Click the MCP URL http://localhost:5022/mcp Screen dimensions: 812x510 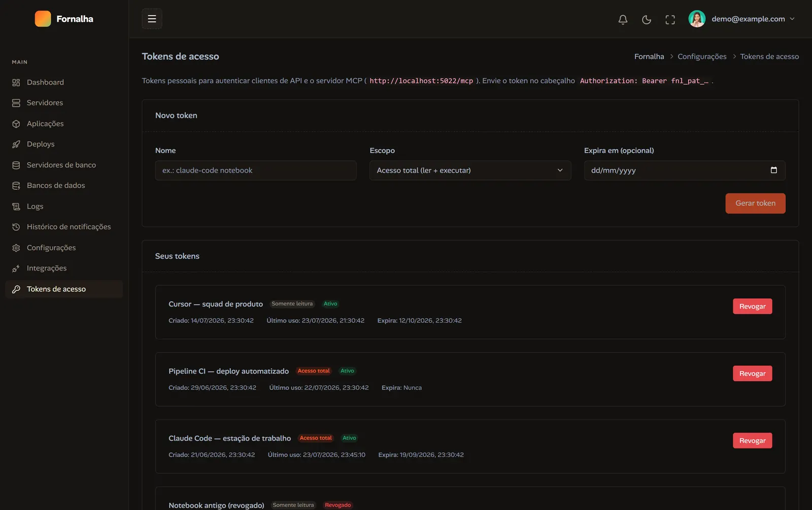pos(421,81)
